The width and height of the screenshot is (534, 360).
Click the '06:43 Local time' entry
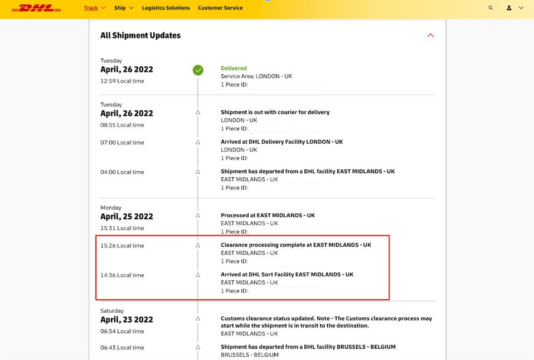(x=122, y=348)
